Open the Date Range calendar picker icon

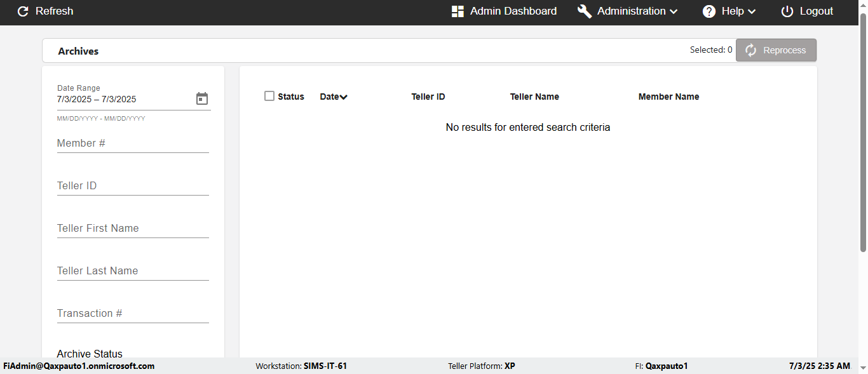click(202, 98)
